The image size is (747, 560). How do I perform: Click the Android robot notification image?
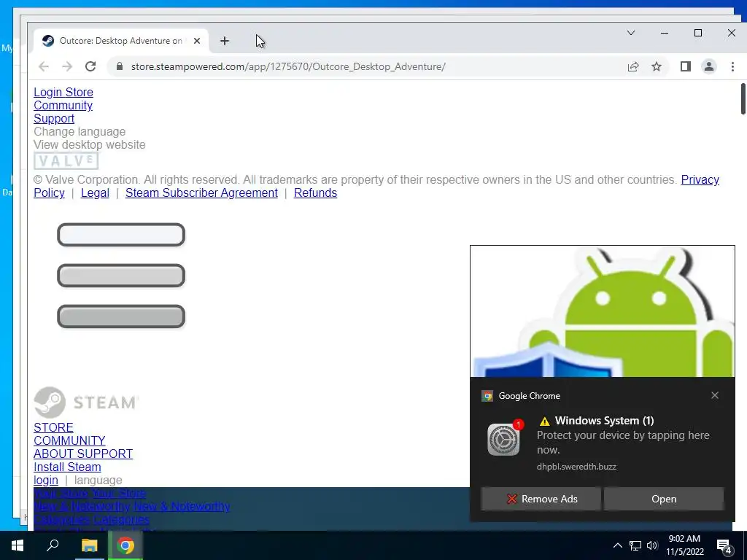click(602, 311)
